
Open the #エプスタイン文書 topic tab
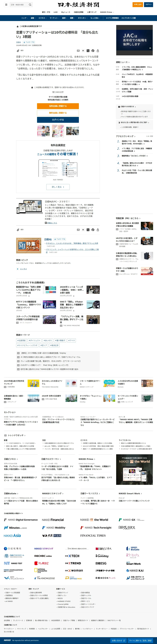[129, 18]
